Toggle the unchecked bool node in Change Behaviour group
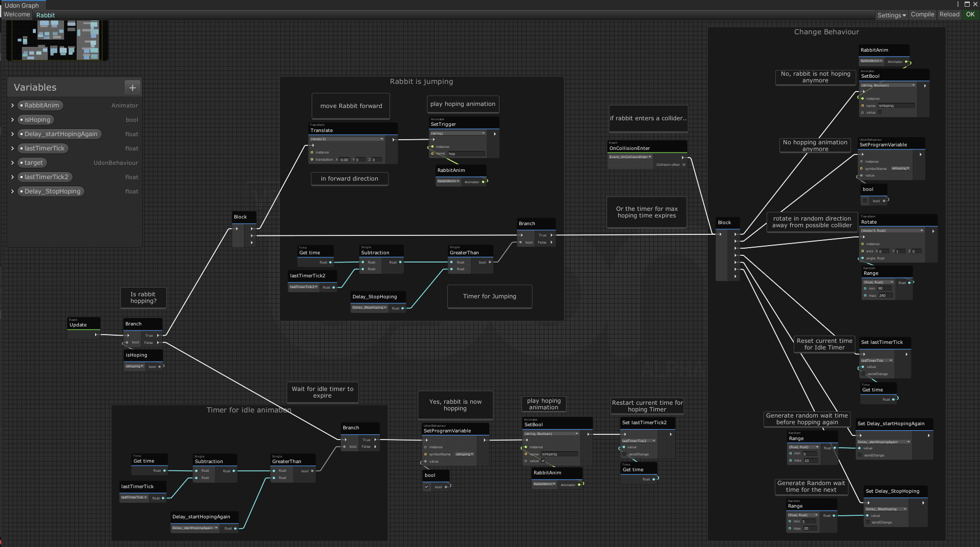Screen dimensions: 980x547 click(x=865, y=201)
